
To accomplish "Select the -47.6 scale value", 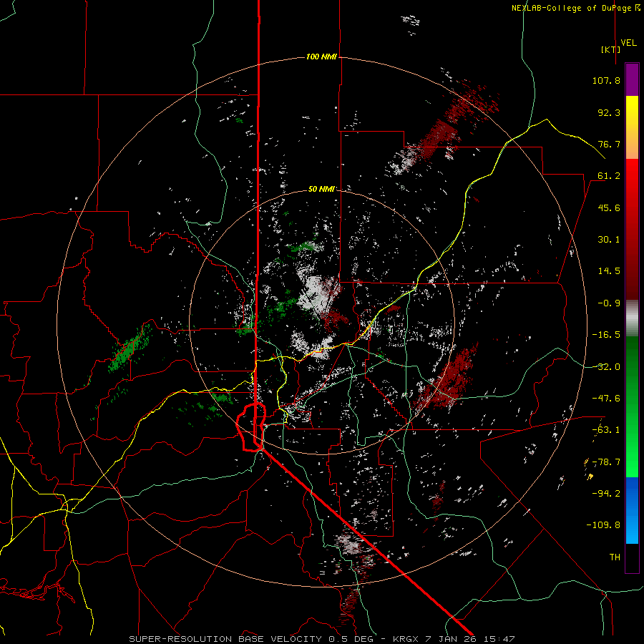I will 606,399.
